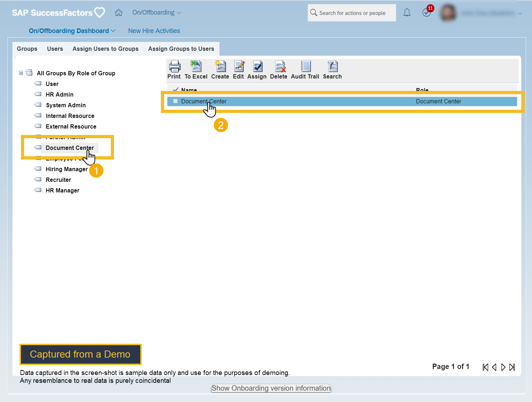
Task: Click the Edit group icon
Action: 239,66
